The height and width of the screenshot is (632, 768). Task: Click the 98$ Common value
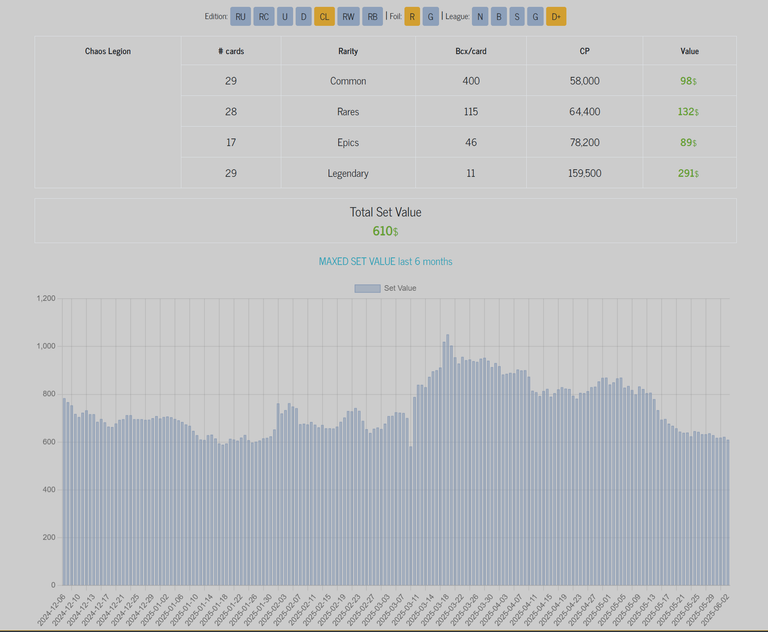click(x=688, y=81)
